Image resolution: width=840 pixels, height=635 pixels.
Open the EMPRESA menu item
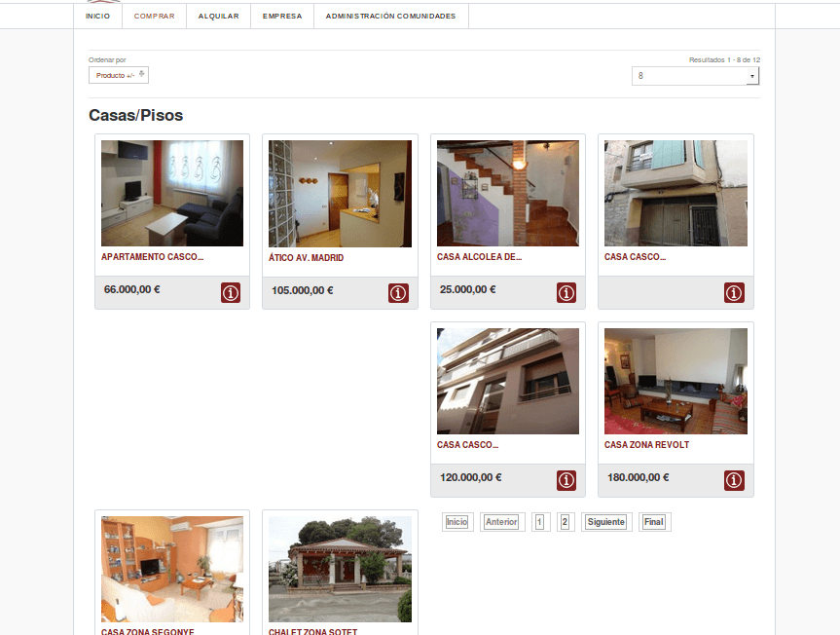(x=282, y=17)
